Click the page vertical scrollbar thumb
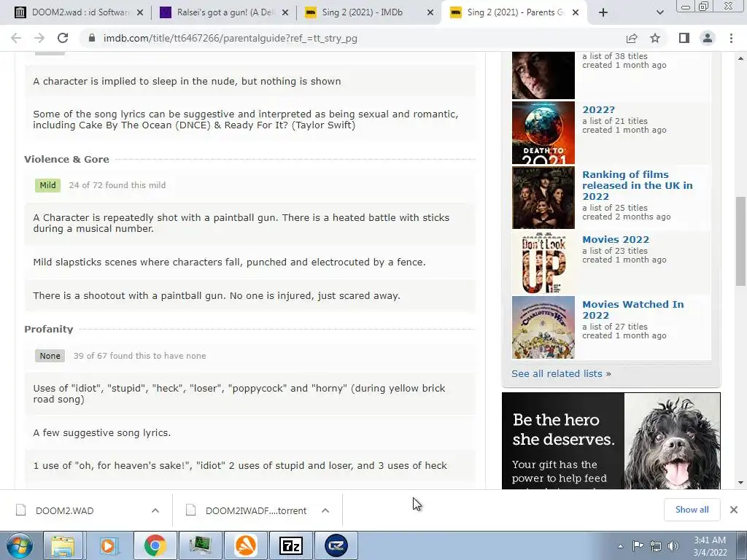Image resolution: width=747 pixels, height=560 pixels. coord(741,241)
